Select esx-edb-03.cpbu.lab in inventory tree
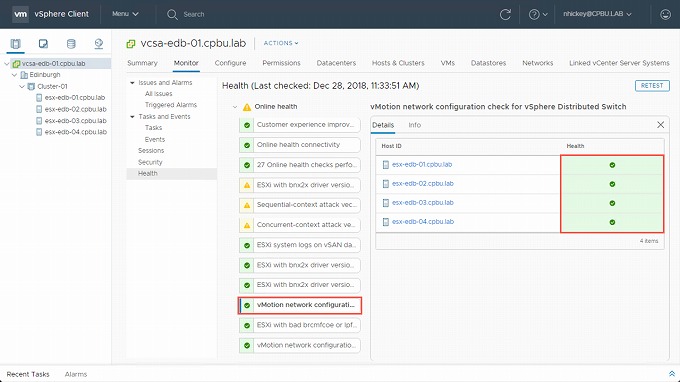Screen dimensions: 680x382 click(75, 121)
